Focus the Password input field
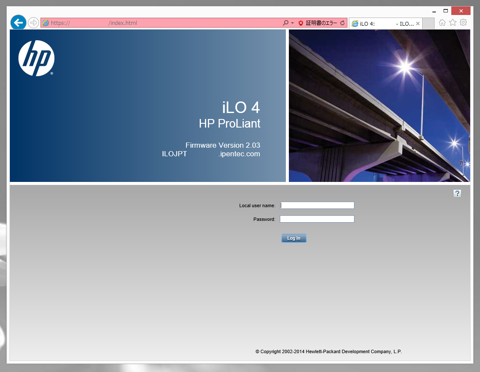 pos(317,219)
